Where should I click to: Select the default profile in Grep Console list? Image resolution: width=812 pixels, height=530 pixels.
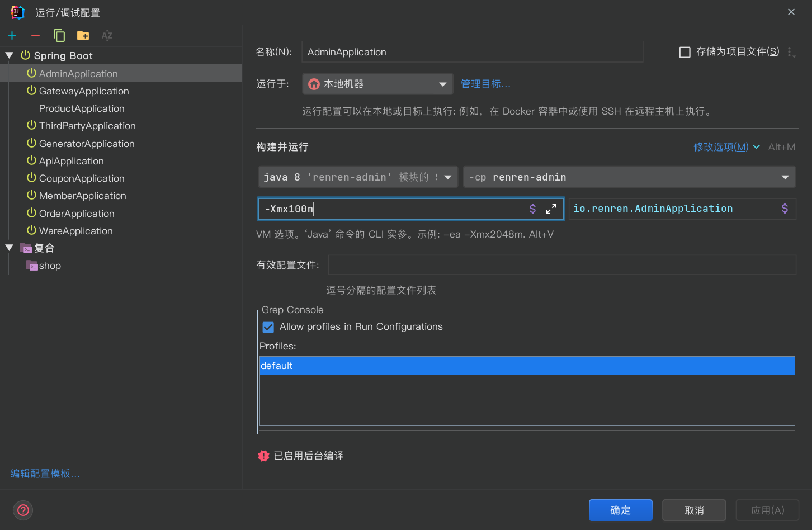[527, 366]
